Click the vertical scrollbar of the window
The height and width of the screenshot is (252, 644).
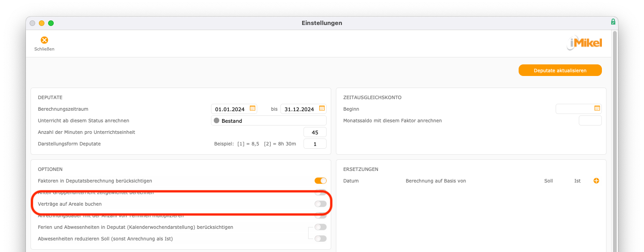[x=615, y=141]
